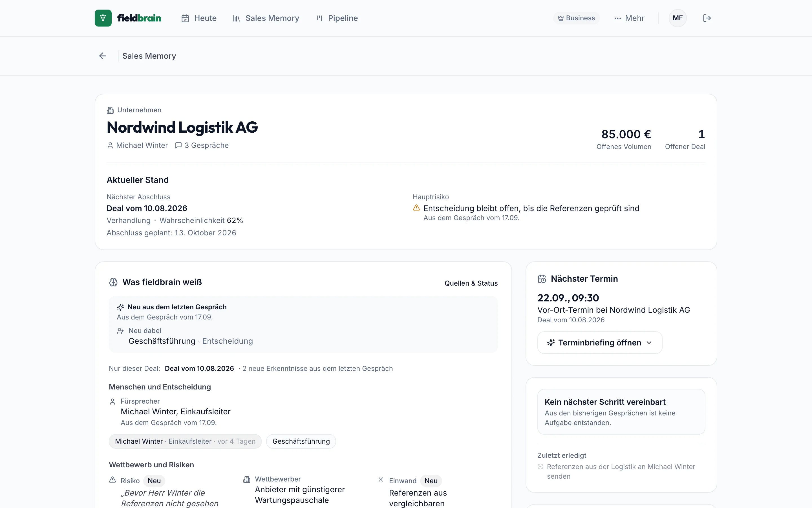Screen dimensions: 812x508
Task: Click the calendar clock icon beside Nächster Termin
Action: (542, 279)
